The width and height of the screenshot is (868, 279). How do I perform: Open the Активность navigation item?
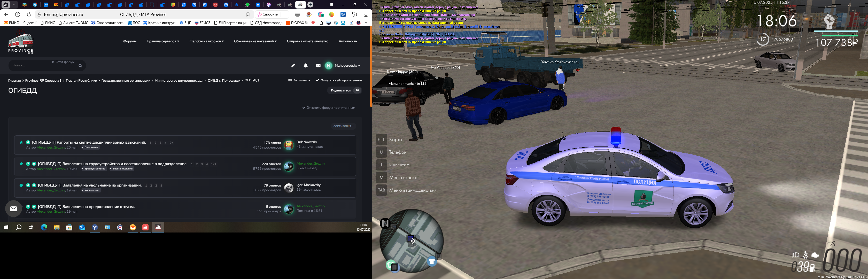click(x=348, y=41)
